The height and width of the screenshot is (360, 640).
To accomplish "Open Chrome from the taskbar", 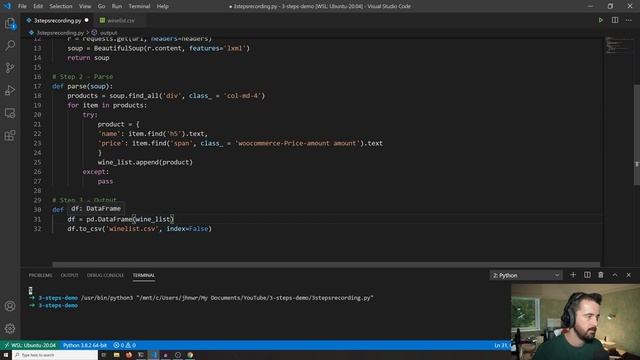I will point(190,355).
